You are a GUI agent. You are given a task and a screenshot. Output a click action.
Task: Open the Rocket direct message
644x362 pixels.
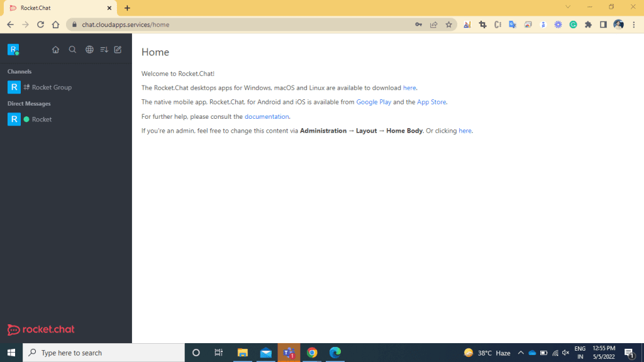42,119
